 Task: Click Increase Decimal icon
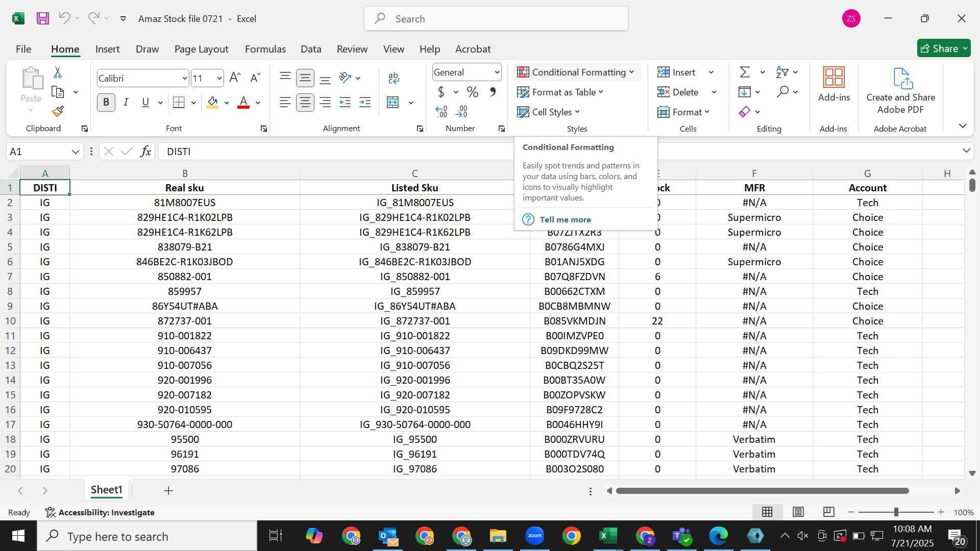[442, 111]
